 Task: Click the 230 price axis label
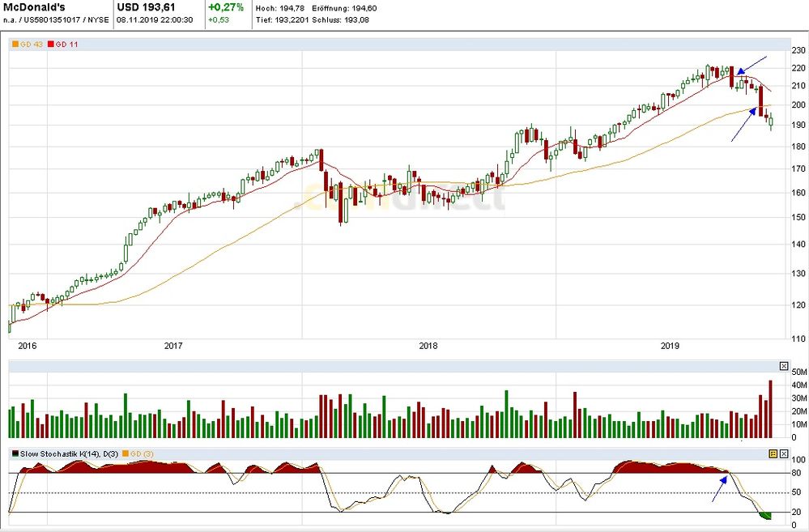coord(798,50)
